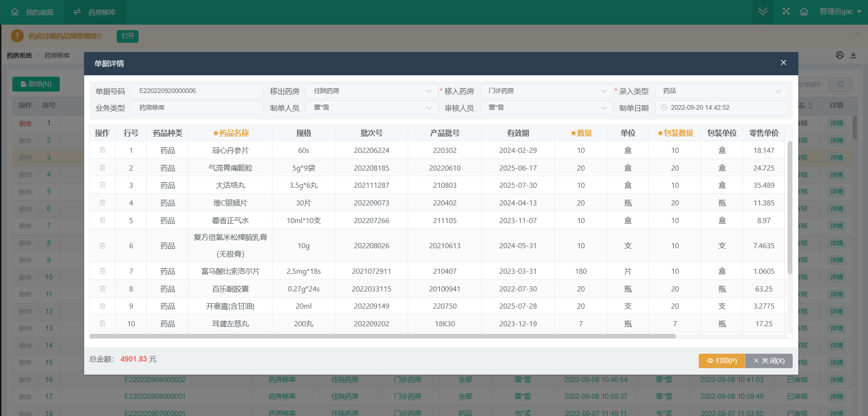Click 删单 on background row 1
Screen dimensions: 868x416
coord(25,124)
